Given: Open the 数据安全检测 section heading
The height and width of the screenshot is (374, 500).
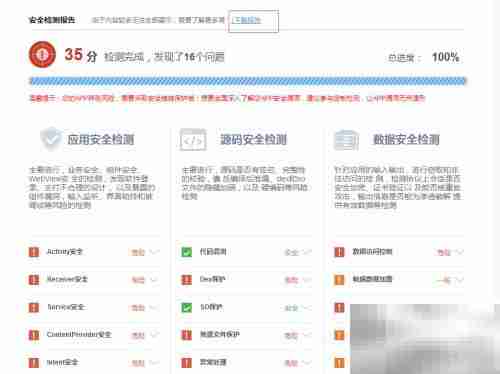Looking at the screenshot, I should [x=406, y=139].
